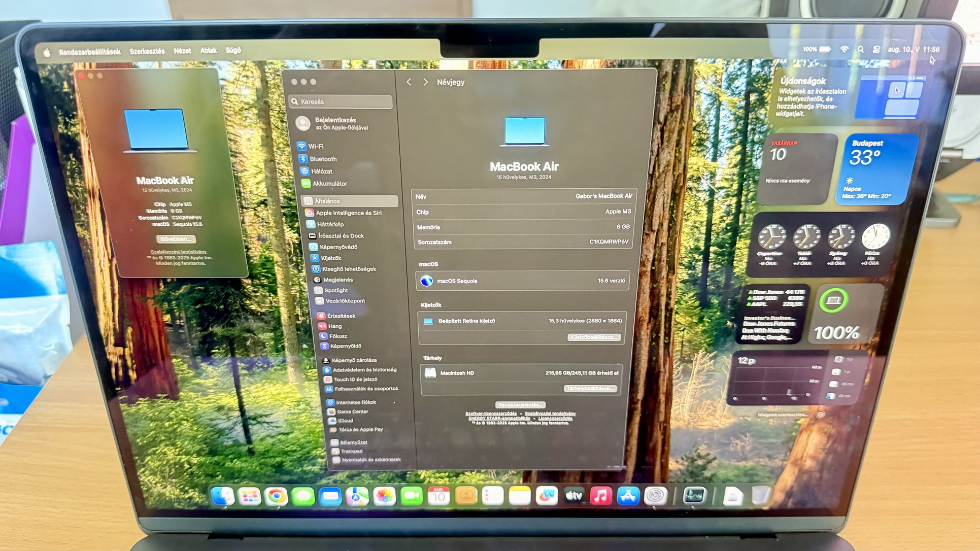This screenshot has width=980, height=551.
Task: Select Akkumulátor in settings sidebar
Action: point(329,184)
